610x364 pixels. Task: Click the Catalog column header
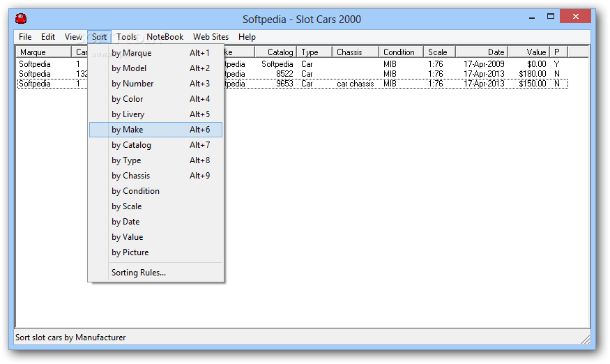click(x=276, y=52)
